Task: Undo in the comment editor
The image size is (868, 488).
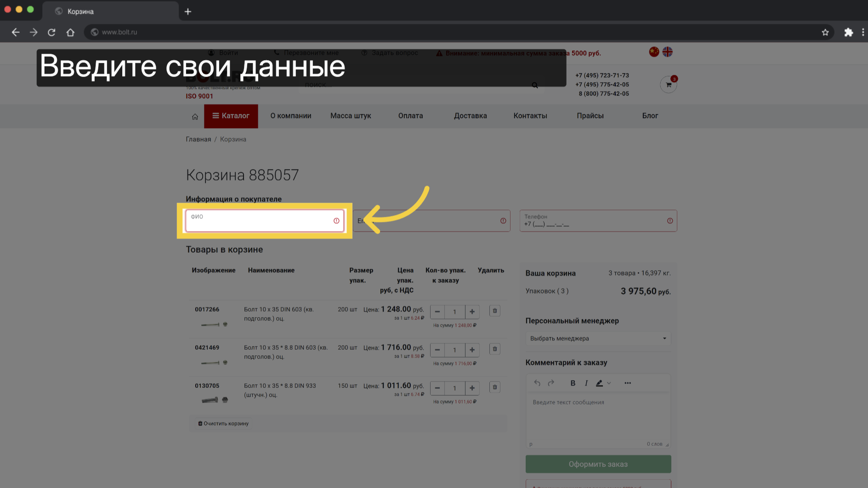Action: tap(537, 383)
